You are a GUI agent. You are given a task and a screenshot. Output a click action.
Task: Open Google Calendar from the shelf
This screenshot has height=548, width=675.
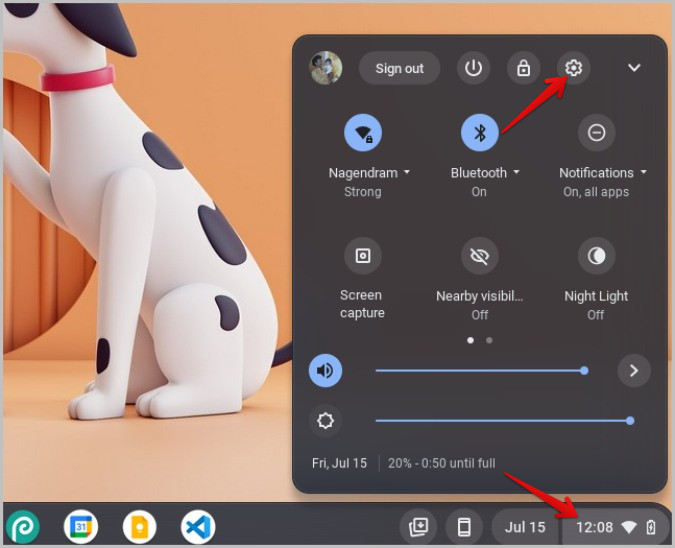pyautogui.click(x=81, y=526)
